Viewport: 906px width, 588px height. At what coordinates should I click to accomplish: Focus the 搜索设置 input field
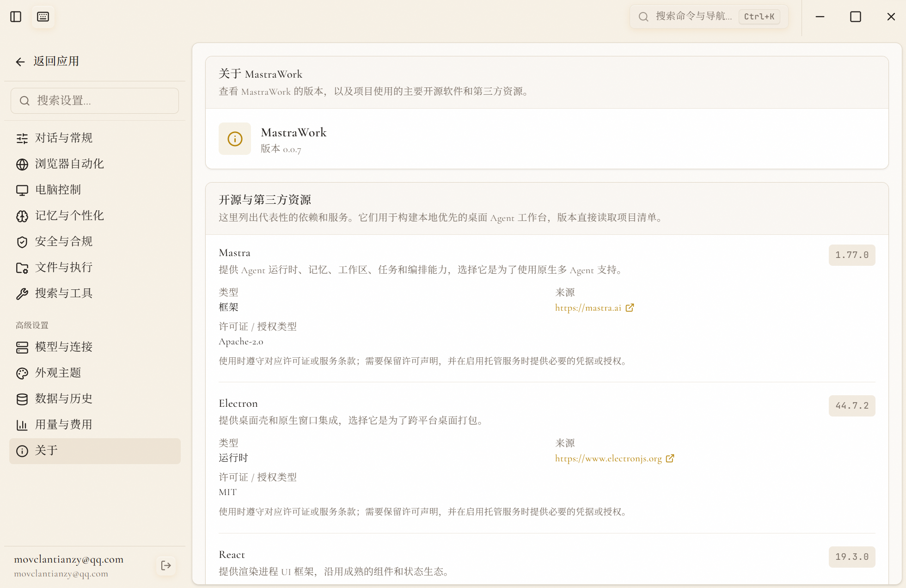coord(95,100)
